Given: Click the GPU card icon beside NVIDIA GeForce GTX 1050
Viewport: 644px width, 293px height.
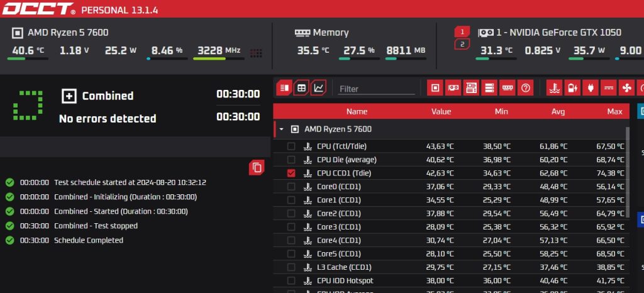Looking at the screenshot, I should click(486, 33).
